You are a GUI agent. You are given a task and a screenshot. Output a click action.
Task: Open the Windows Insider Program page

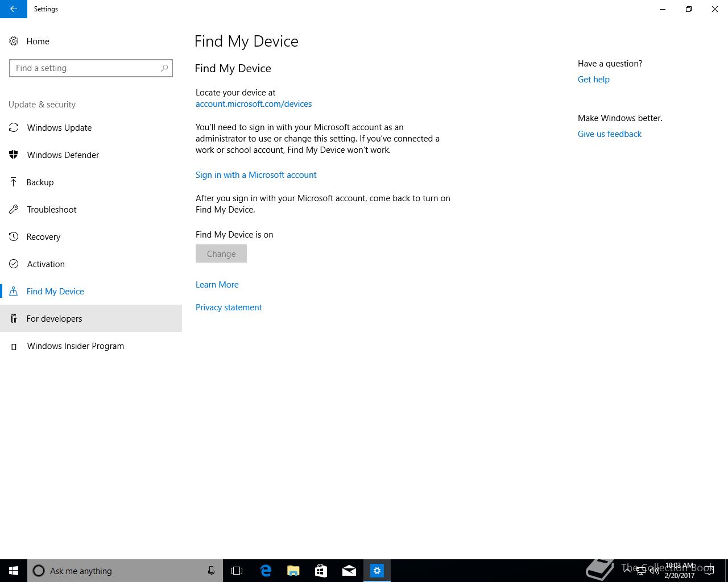point(91,346)
